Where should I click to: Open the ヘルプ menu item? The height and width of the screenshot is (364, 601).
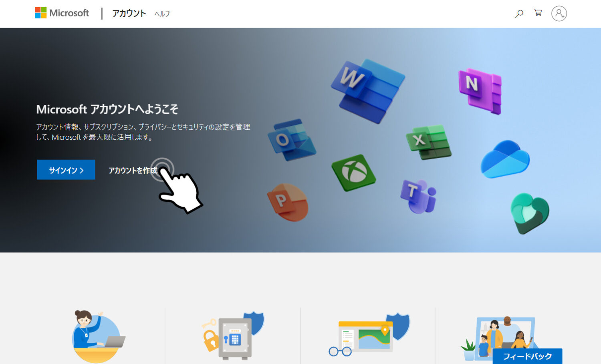pos(162,14)
